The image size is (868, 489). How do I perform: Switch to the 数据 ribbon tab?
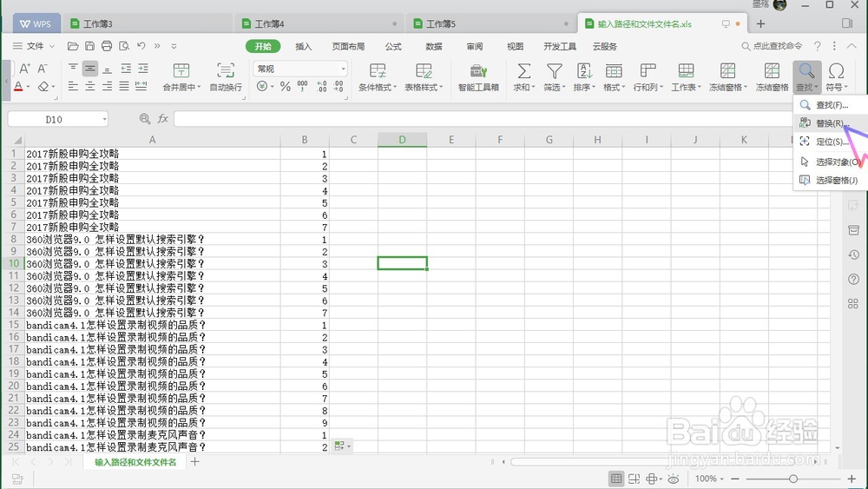coord(434,47)
